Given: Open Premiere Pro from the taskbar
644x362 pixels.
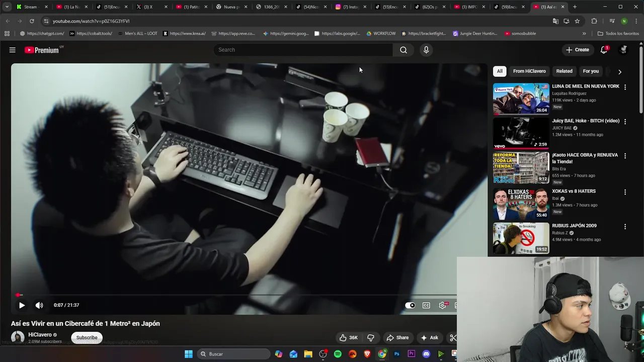Looking at the screenshot, I should tap(412, 354).
